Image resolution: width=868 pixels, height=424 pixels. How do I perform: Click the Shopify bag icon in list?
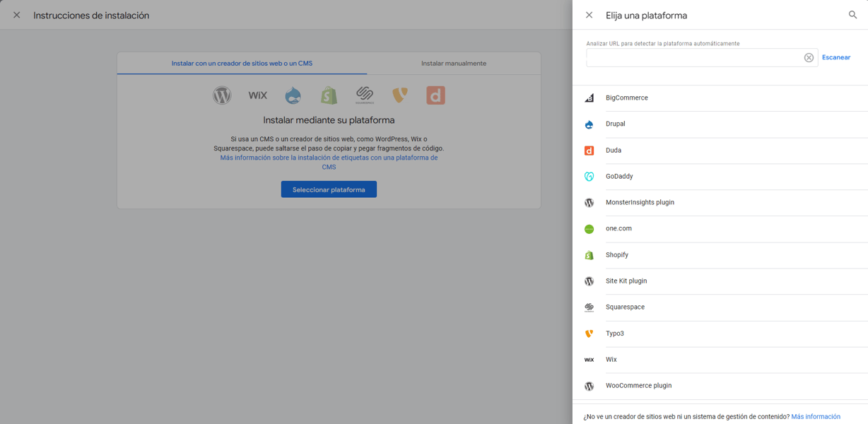(589, 255)
